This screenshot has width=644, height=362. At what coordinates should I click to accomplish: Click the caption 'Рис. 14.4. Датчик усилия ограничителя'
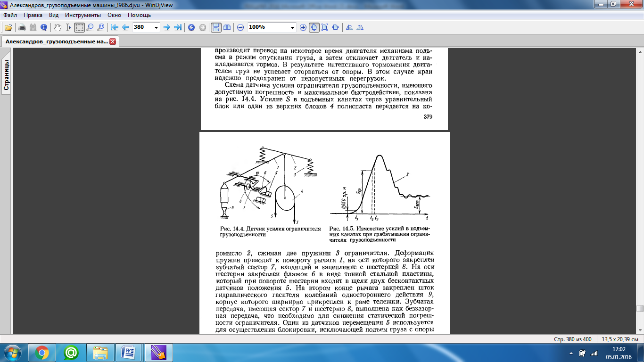(x=270, y=228)
